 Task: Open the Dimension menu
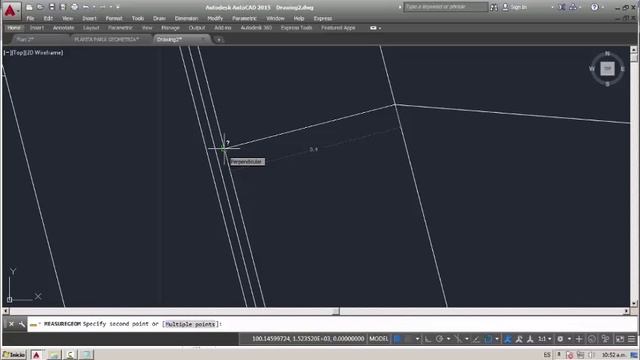click(186, 18)
